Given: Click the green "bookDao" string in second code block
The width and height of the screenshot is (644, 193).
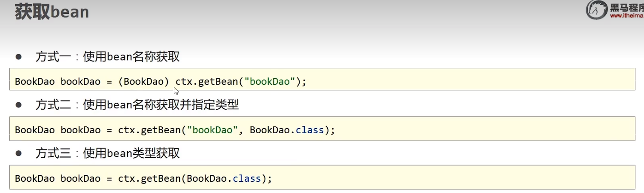Looking at the screenshot, I should [x=213, y=130].
